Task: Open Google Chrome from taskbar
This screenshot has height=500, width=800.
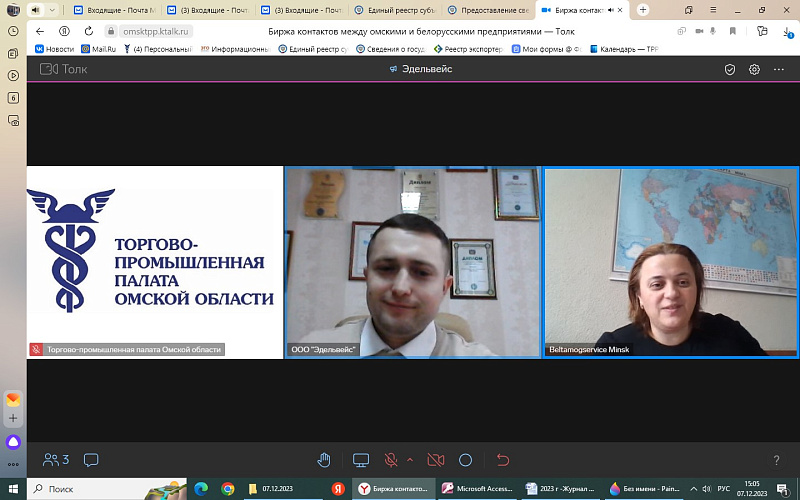Action: coord(228,489)
